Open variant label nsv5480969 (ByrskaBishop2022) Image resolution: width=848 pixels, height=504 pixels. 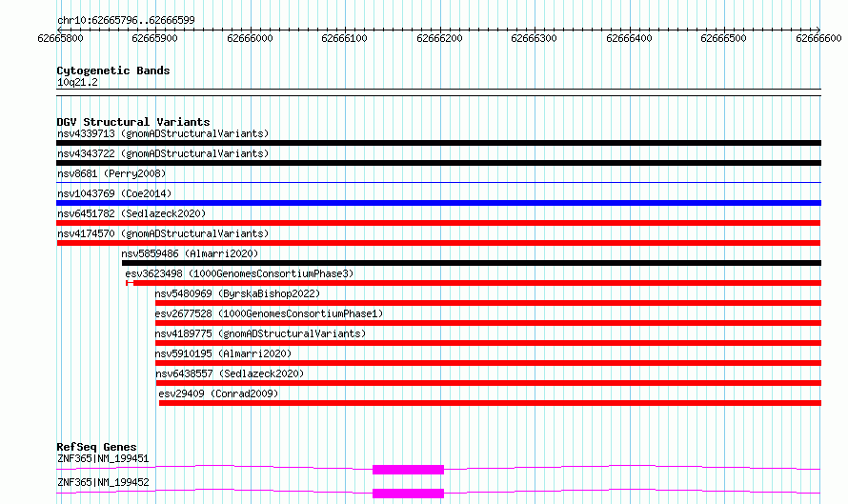point(237,293)
